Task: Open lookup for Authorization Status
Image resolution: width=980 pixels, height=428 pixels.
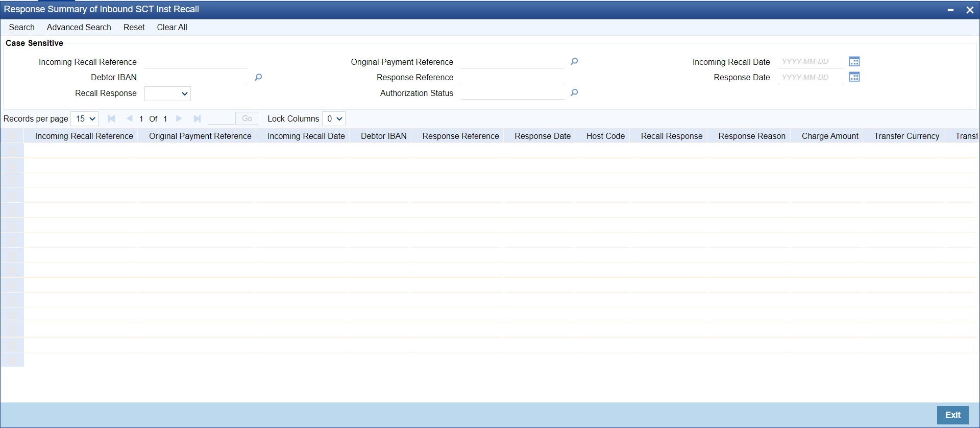Action: (x=574, y=92)
